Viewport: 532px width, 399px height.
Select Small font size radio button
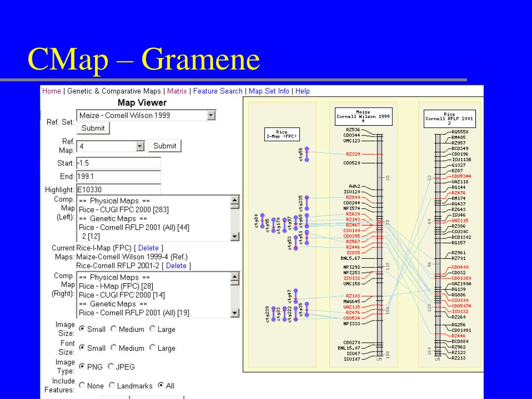pyautogui.click(x=82, y=348)
